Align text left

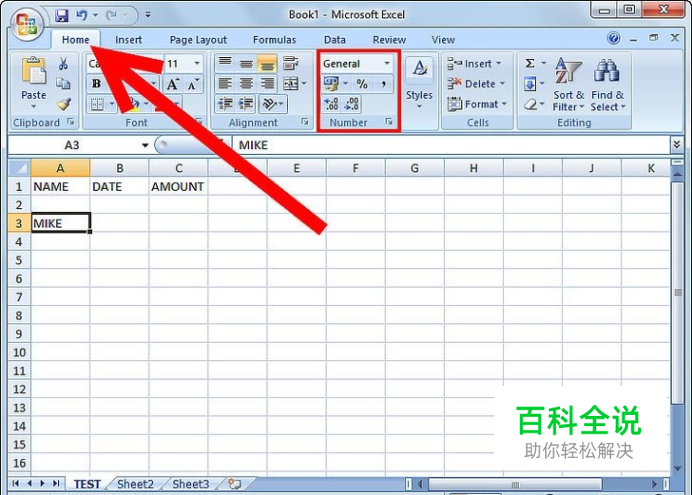tap(225, 83)
